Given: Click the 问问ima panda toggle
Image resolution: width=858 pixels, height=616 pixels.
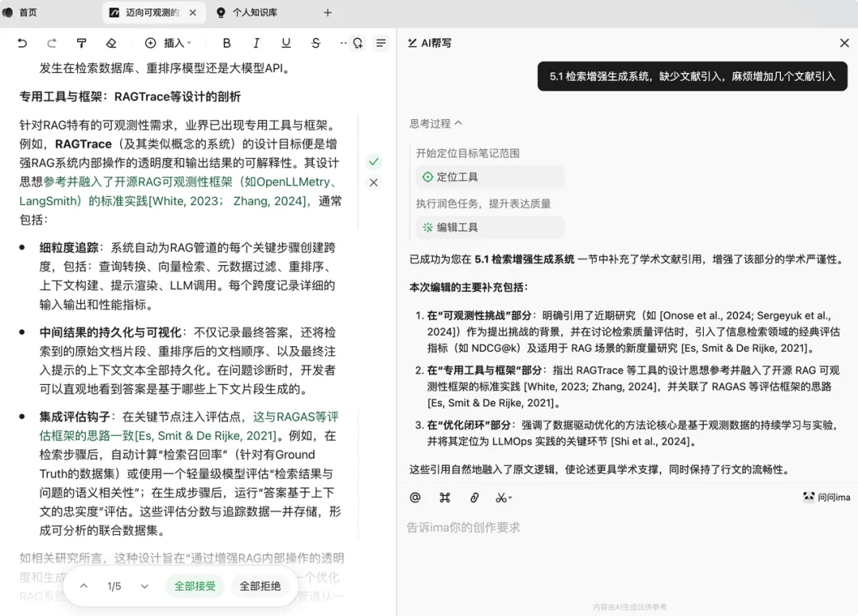Looking at the screenshot, I should pyautogui.click(x=825, y=496).
